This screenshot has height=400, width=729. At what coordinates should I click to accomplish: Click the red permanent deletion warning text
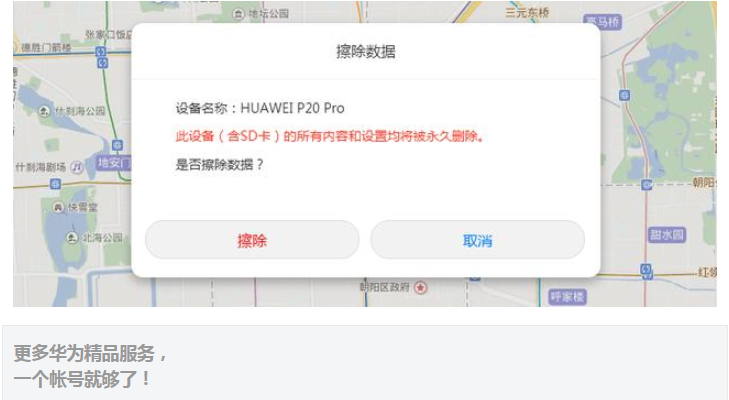tap(330, 136)
